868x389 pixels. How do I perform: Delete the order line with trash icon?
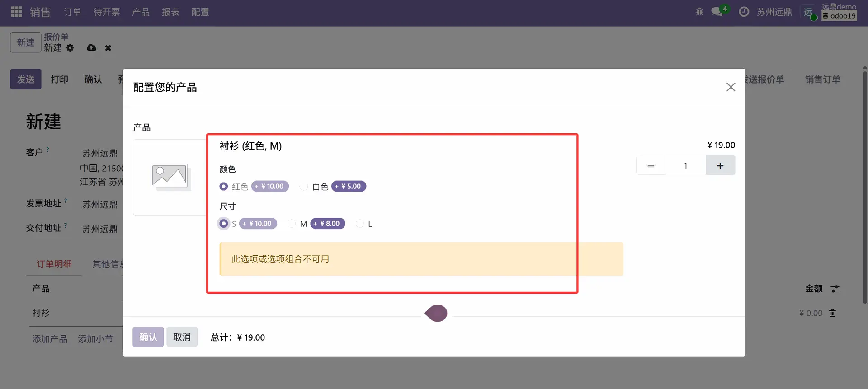[x=832, y=313]
